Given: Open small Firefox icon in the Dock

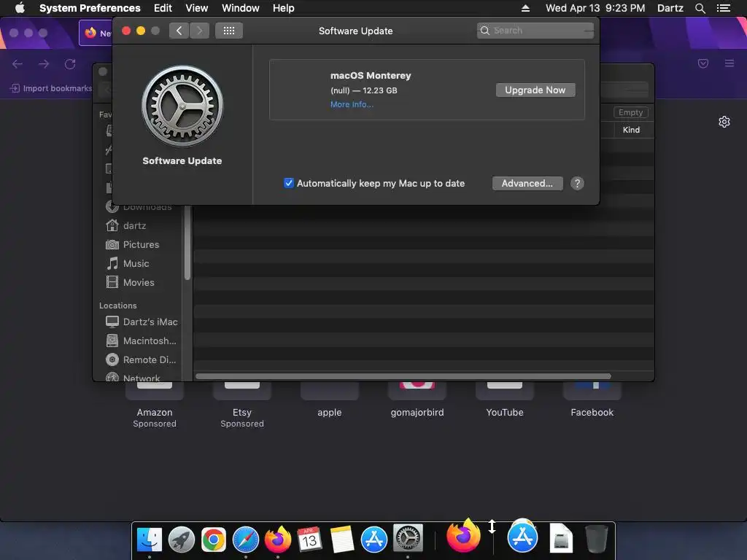Looking at the screenshot, I should point(277,539).
